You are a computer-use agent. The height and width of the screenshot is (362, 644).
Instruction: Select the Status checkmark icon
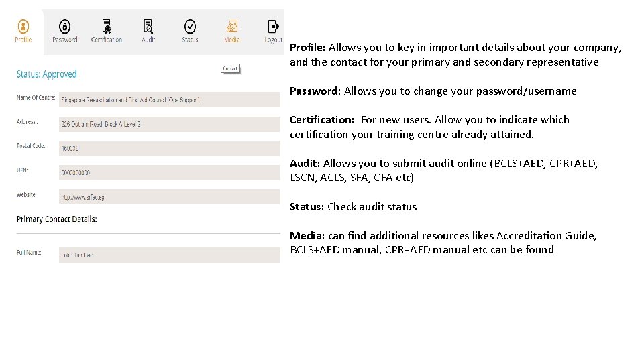click(x=190, y=27)
